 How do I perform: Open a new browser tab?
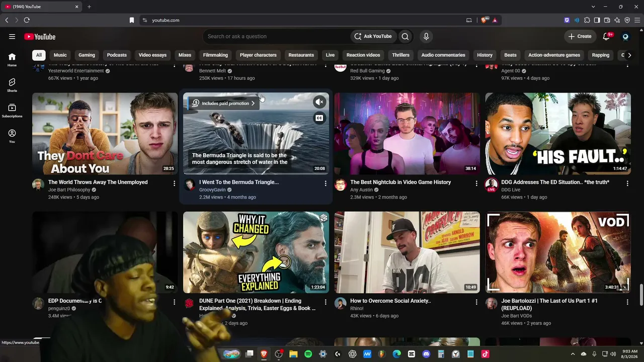tap(89, 7)
